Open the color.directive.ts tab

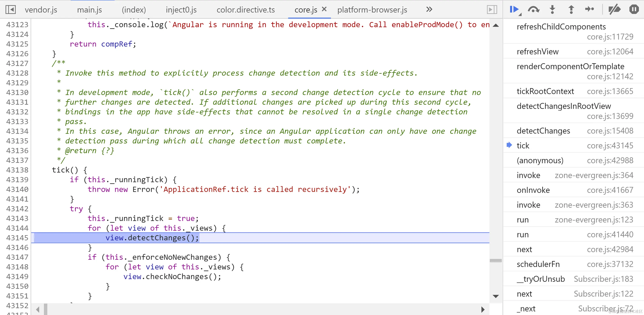coord(246,10)
